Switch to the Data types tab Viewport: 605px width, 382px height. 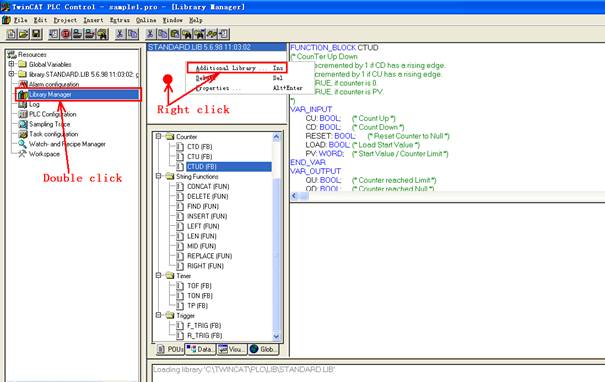point(201,349)
